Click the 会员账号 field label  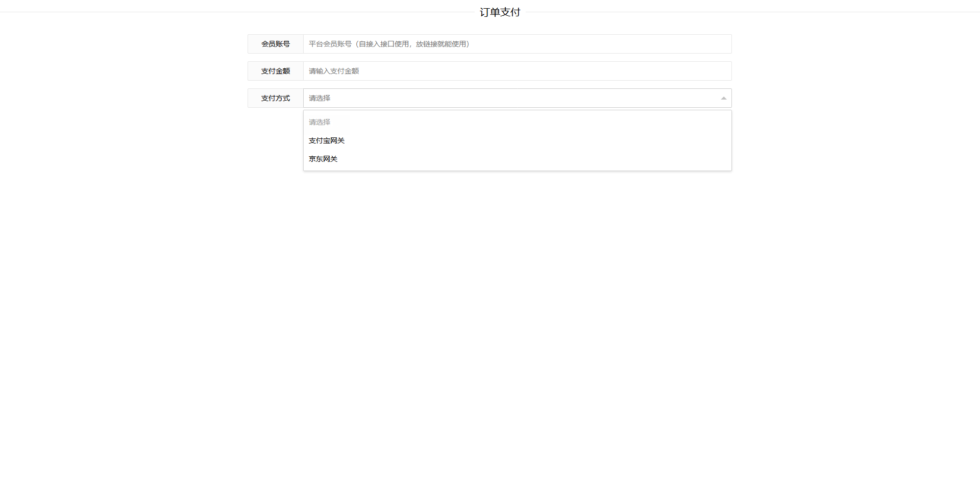click(x=276, y=44)
